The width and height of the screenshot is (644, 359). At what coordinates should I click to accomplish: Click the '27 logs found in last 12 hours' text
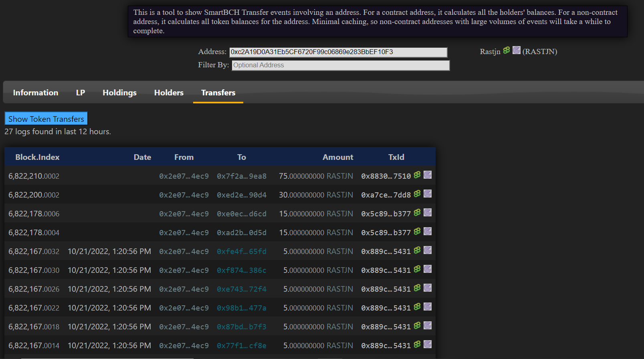58,131
